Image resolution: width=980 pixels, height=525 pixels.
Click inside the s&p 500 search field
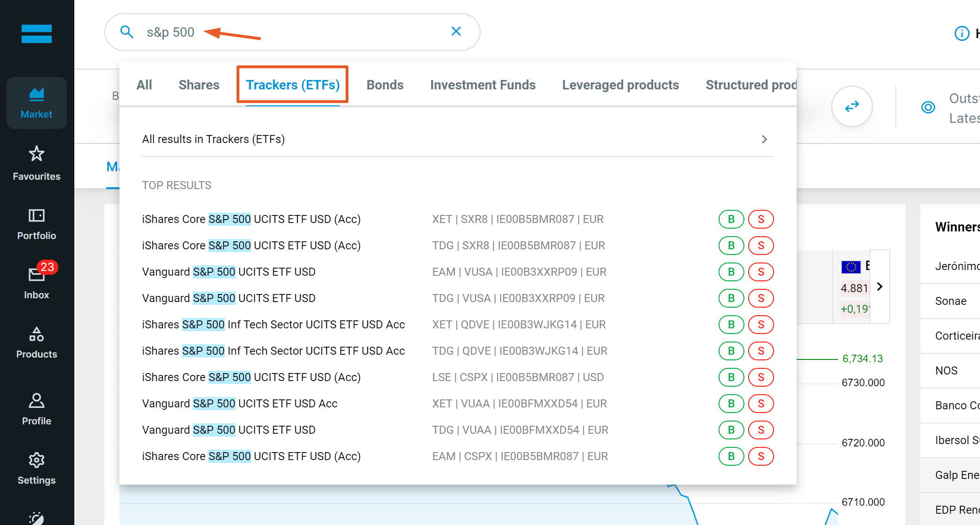click(292, 32)
